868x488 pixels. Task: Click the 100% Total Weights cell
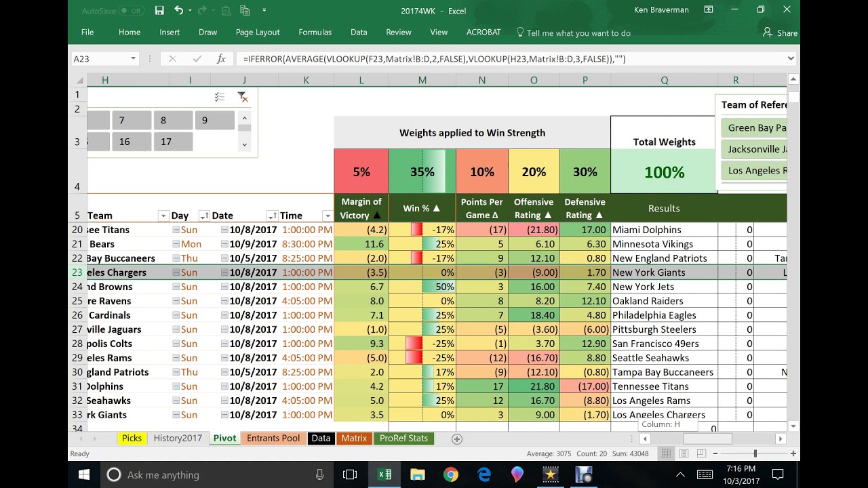click(x=664, y=171)
